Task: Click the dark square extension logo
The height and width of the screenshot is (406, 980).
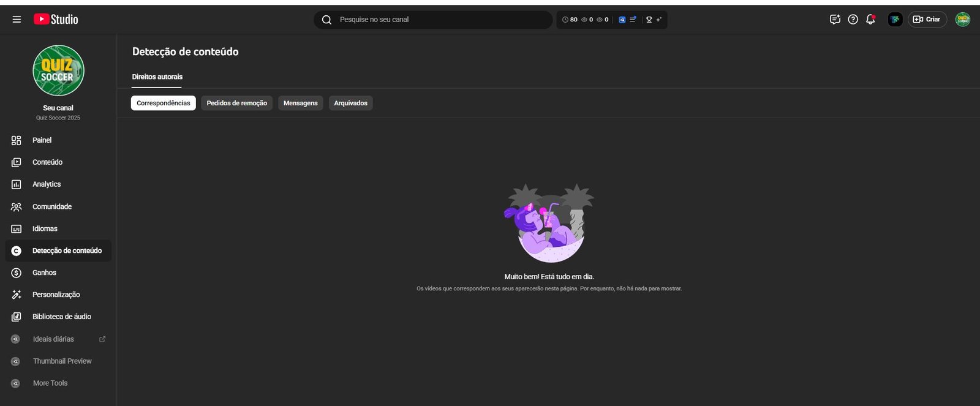Action: tap(895, 20)
